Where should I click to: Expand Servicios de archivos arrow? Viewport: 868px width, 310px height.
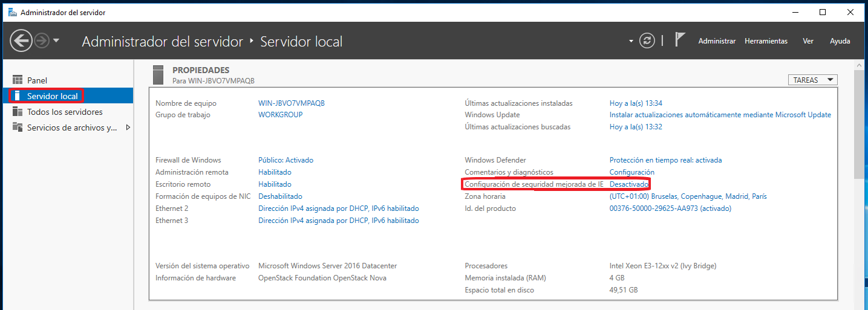(x=128, y=128)
